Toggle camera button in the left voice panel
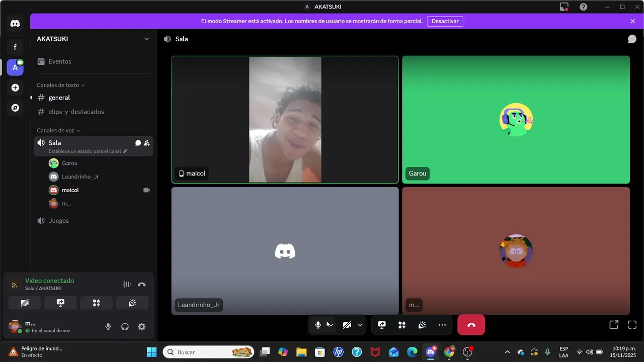This screenshot has width=644, height=362. [x=25, y=303]
